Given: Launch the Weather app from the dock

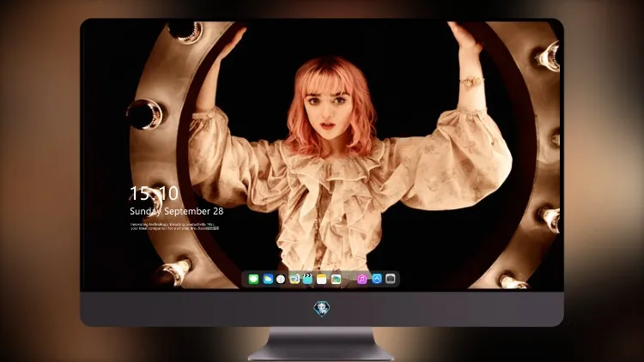Looking at the screenshot, I should [x=268, y=279].
